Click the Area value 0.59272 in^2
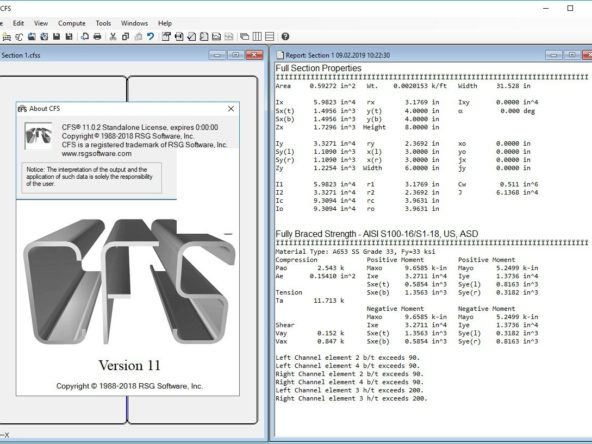The width and height of the screenshot is (592, 444). 332,86
